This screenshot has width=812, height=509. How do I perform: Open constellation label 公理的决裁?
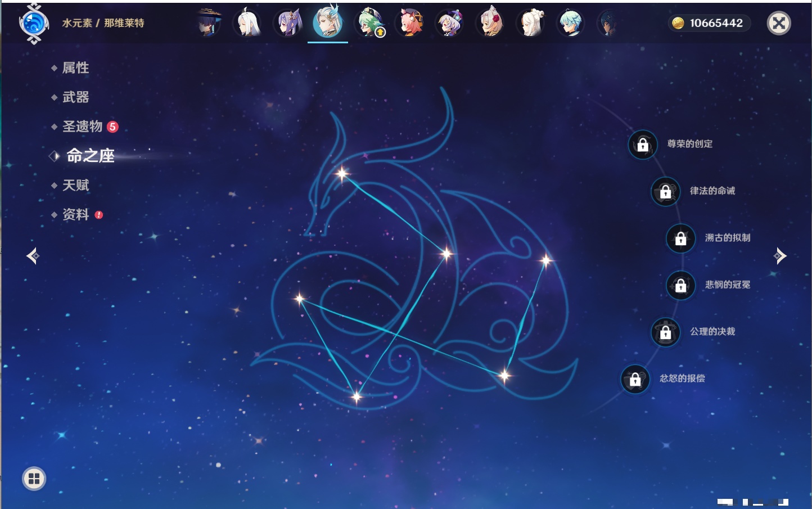(712, 331)
